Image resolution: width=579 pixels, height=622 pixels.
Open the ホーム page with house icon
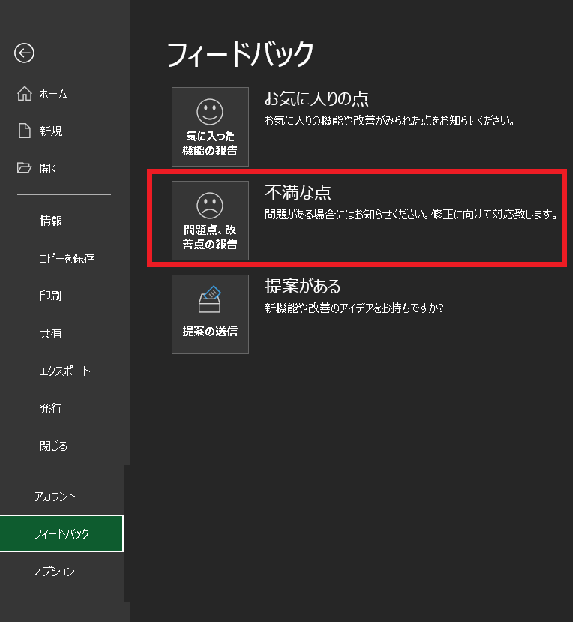coord(42,94)
